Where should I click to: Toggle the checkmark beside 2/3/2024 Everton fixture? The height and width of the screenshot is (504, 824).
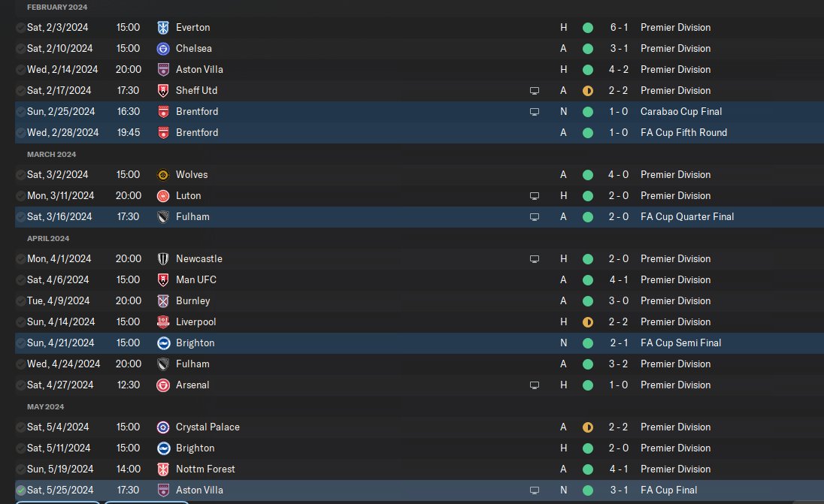pyautogui.click(x=20, y=27)
